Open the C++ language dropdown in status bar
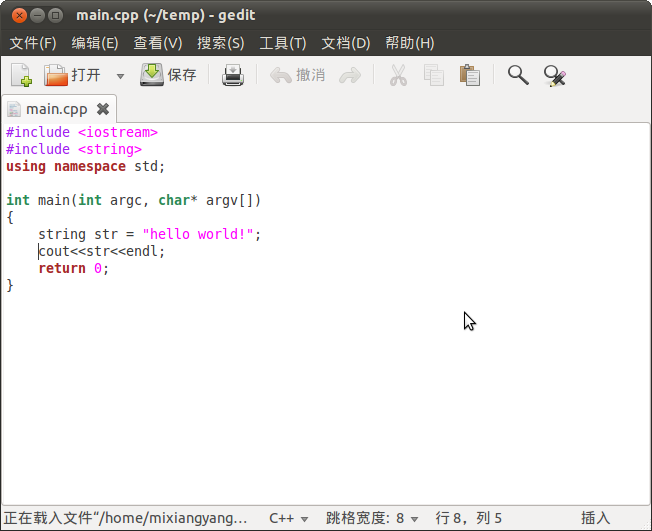 pos(288,519)
